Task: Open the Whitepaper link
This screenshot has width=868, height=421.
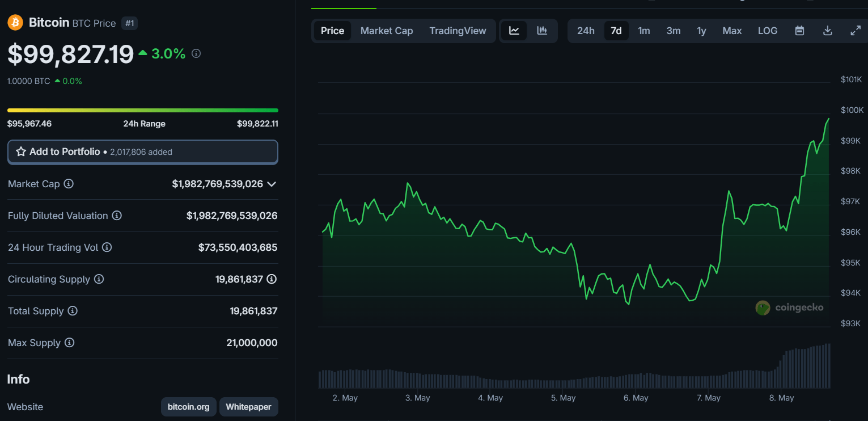Action: pyautogui.click(x=249, y=407)
